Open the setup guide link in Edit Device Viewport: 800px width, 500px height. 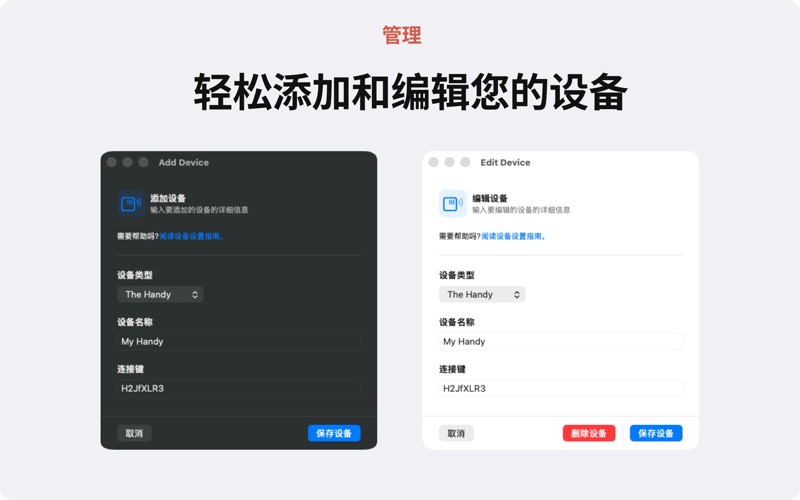click(513, 236)
